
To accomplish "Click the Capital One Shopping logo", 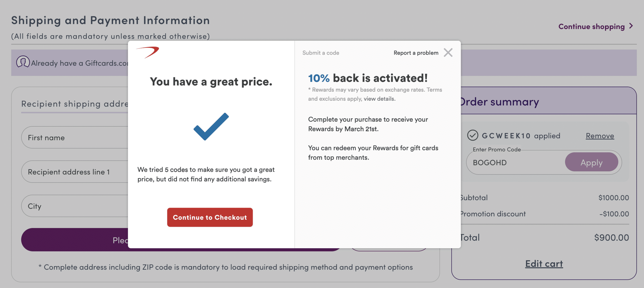I will 148,52.
